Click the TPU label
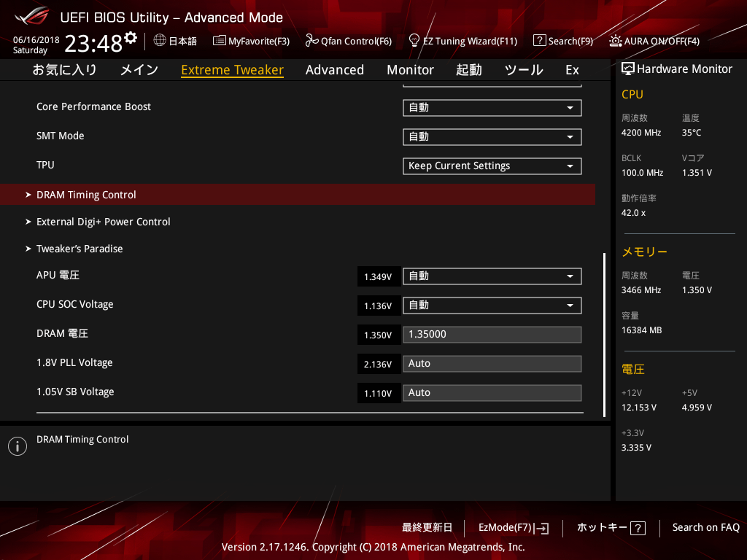This screenshot has width=747, height=560. click(45, 165)
